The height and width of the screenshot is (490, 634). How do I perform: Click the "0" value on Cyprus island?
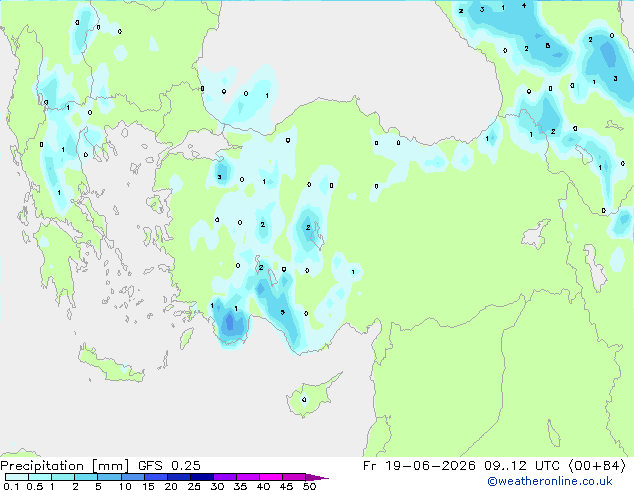(304, 400)
